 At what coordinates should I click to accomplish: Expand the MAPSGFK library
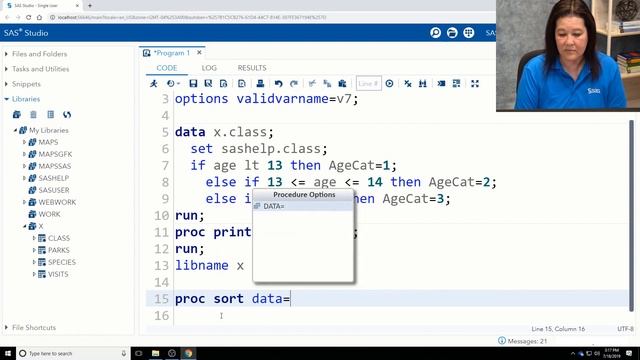(x=24, y=154)
